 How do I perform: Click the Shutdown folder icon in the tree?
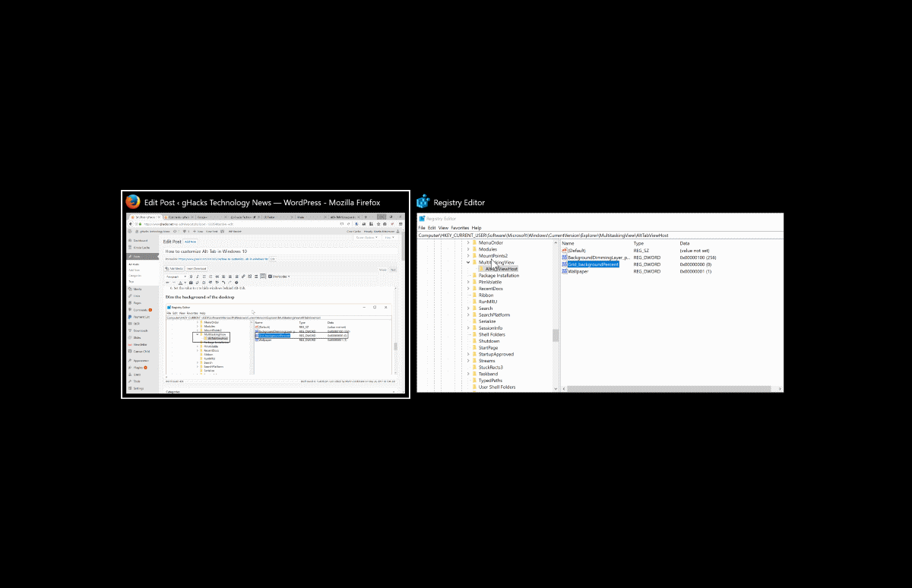(475, 341)
